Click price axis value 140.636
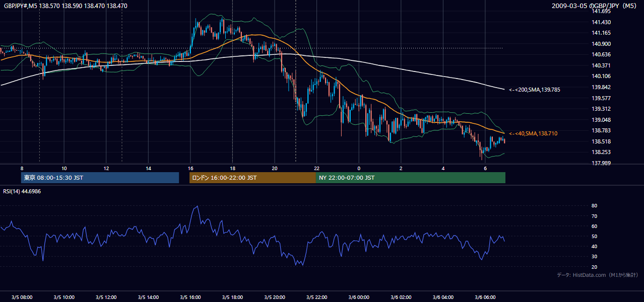The width and height of the screenshot is (644, 302). pos(602,54)
